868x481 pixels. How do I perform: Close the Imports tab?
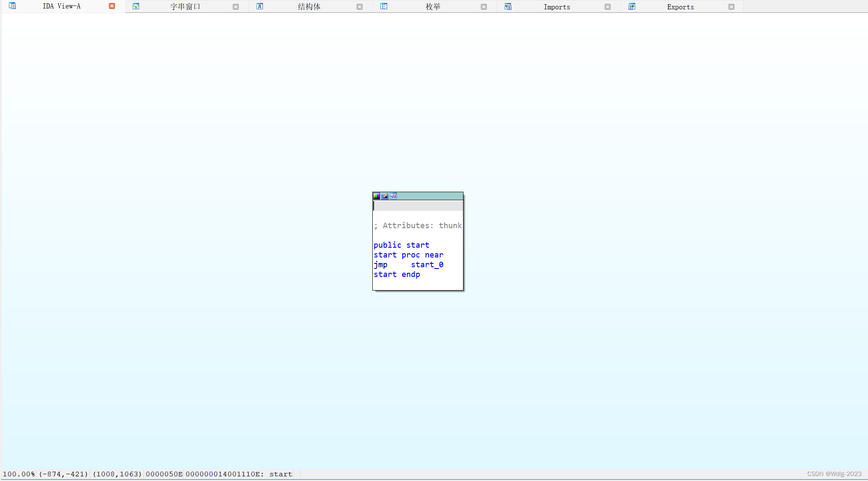coord(608,7)
